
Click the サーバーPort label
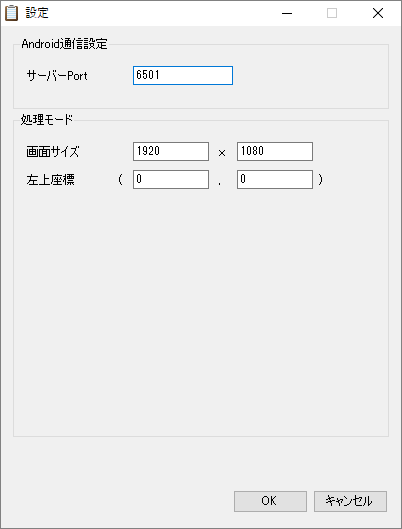(57, 76)
